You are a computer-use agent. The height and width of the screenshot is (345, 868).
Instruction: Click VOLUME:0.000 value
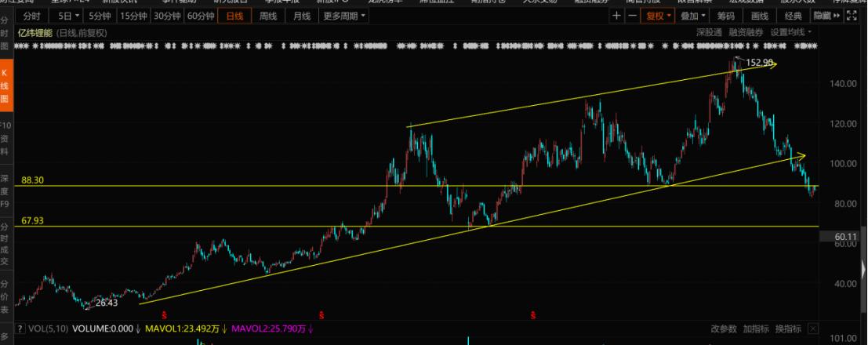107,329
